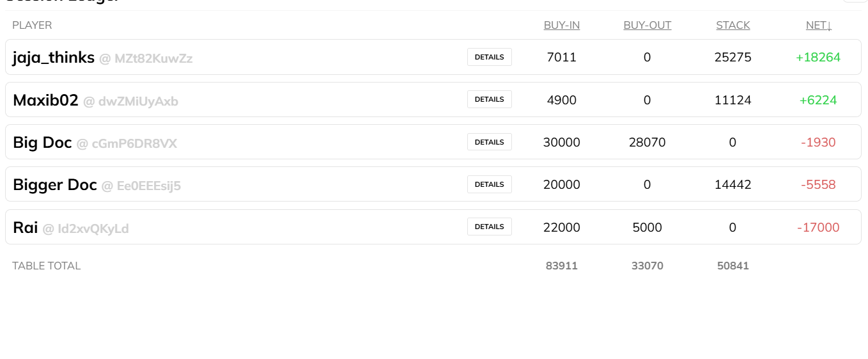Click table total buy-in 83911
This screenshot has height=359, width=868.
[x=562, y=266]
